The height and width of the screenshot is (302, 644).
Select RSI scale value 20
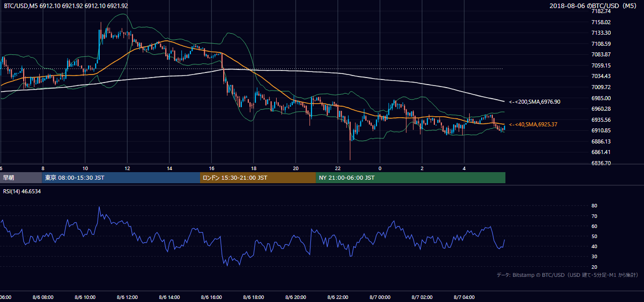pyautogui.click(x=595, y=267)
